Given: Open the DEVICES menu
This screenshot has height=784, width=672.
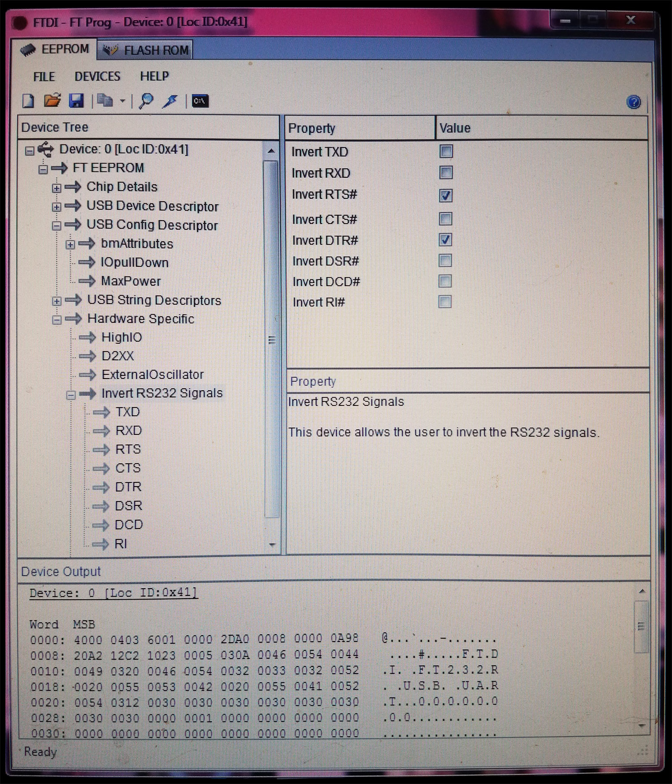Looking at the screenshot, I should [x=97, y=76].
